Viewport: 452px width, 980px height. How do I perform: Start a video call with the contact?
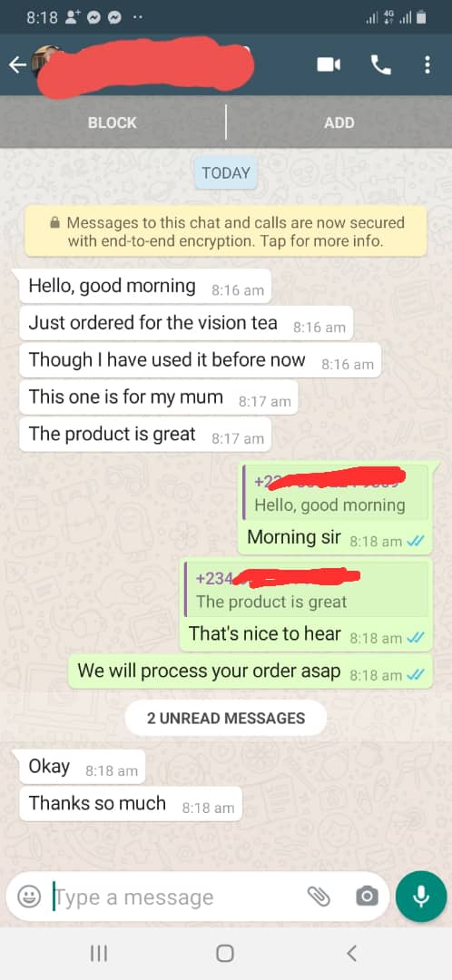click(x=329, y=64)
